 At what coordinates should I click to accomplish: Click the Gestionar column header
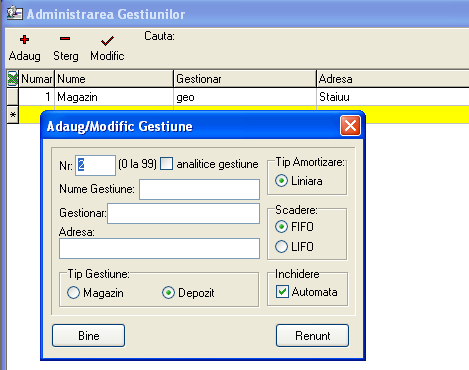[x=245, y=79]
